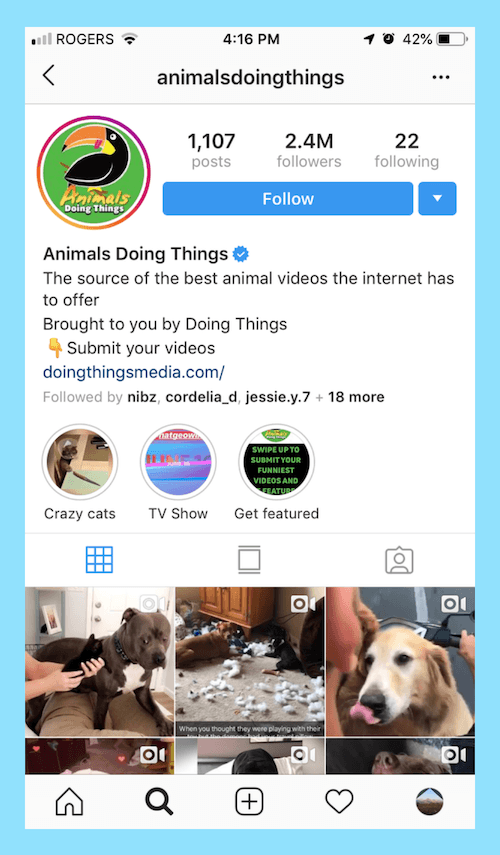The height and width of the screenshot is (855, 500).
Task: View the toucan profile picture story
Action: point(94,172)
